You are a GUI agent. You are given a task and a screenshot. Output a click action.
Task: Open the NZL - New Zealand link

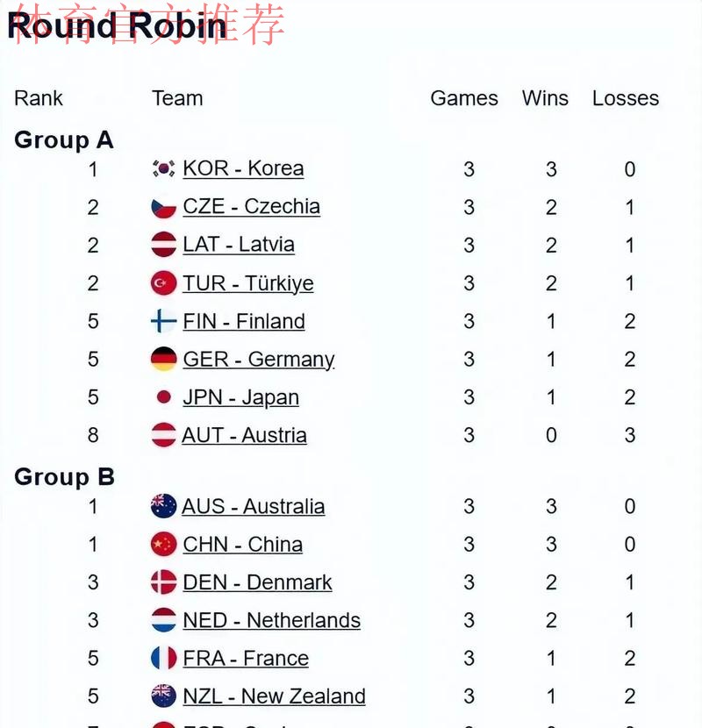coord(274,696)
